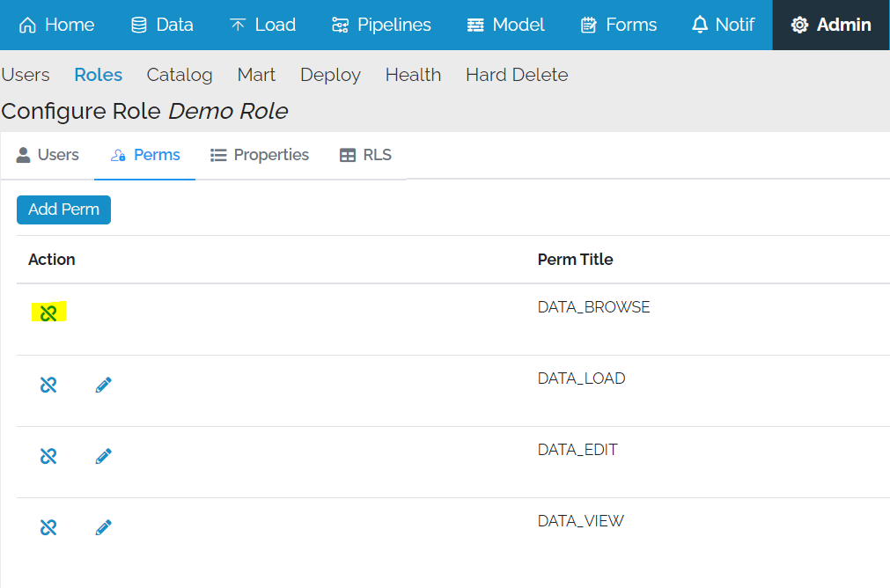Viewport: 890px width, 588px height.
Task: Select the DATA_EDIT perm title
Action: pyautogui.click(x=577, y=450)
